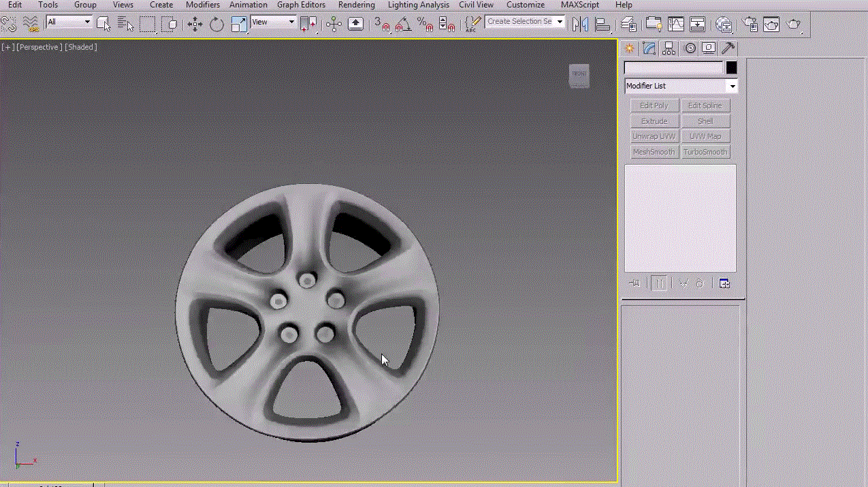Open the Graphite Modeling ribbon toggle

pyautogui.click(x=654, y=25)
